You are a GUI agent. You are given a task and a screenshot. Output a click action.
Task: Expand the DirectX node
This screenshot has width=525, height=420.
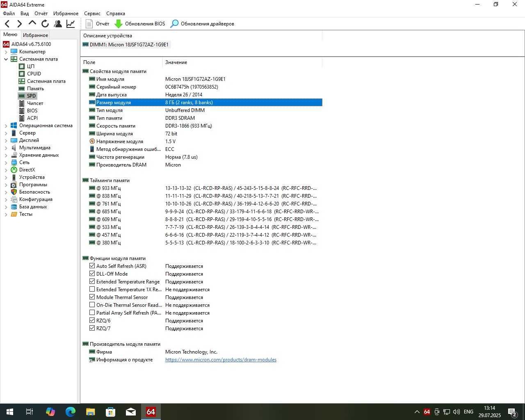6,170
